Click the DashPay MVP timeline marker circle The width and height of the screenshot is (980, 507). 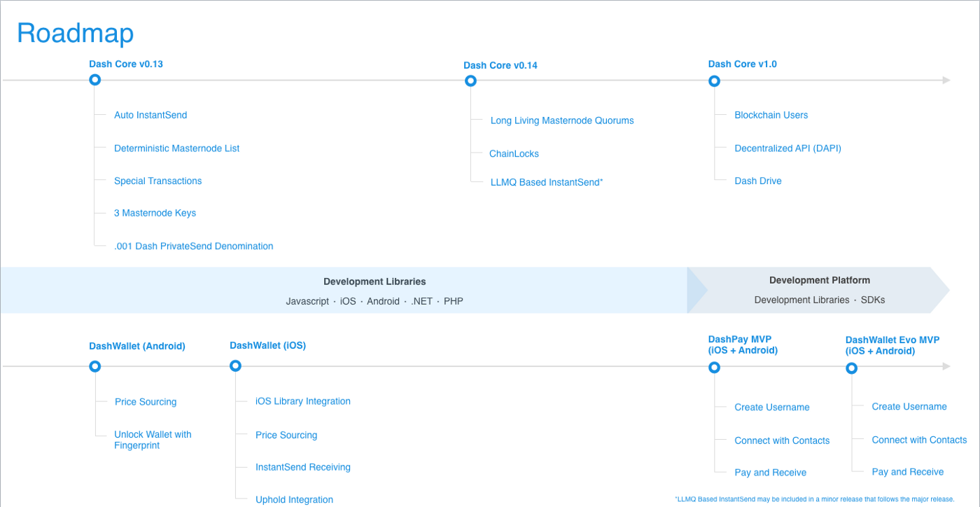click(x=714, y=367)
